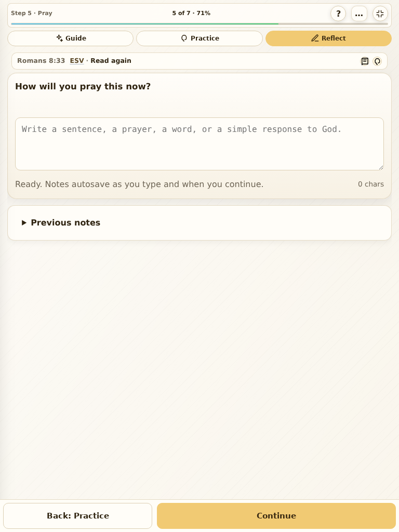Click the step progress bar at top
Image resolution: width=399 pixels, height=532 pixels.
click(x=199, y=24)
